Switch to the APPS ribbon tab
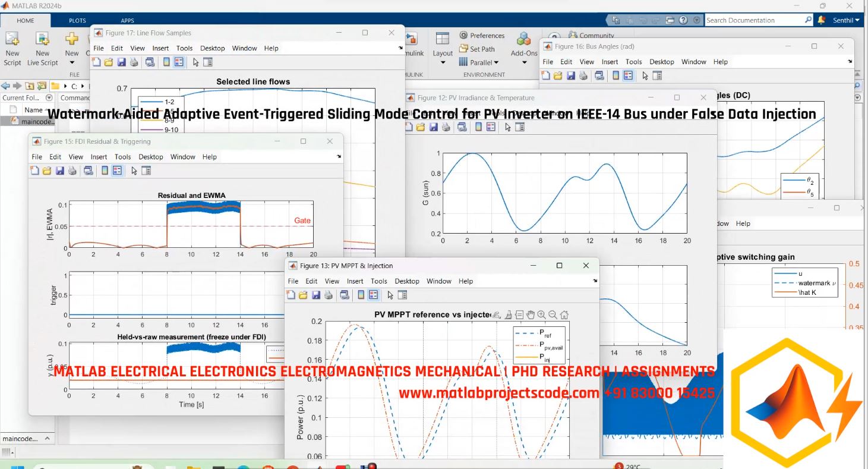Image resolution: width=868 pixels, height=469 pixels. (127, 20)
